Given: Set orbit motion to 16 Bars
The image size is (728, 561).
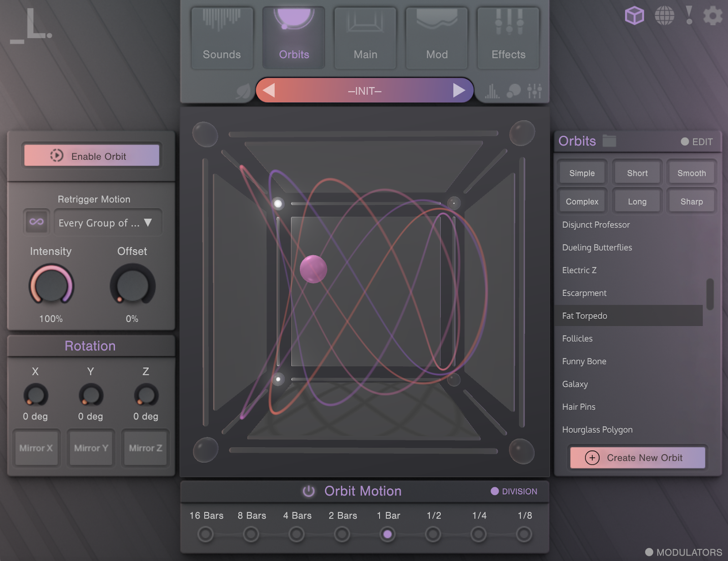Looking at the screenshot, I should click(206, 534).
